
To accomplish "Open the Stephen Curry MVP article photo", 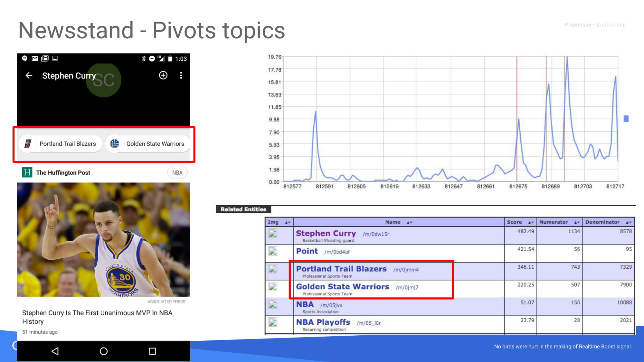I will coord(104,239).
